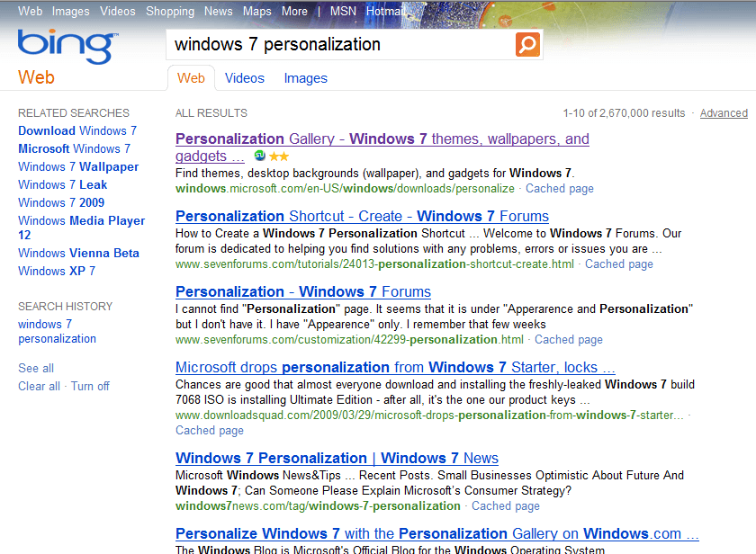Search related: Windows 7 Leak
Image resolution: width=756 pixels, height=554 pixels.
pyautogui.click(x=63, y=184)
